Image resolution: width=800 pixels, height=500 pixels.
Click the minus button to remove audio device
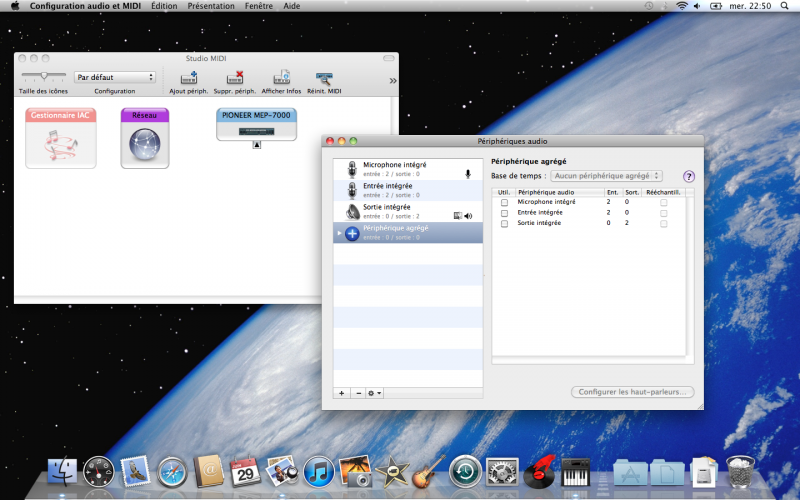358,394
